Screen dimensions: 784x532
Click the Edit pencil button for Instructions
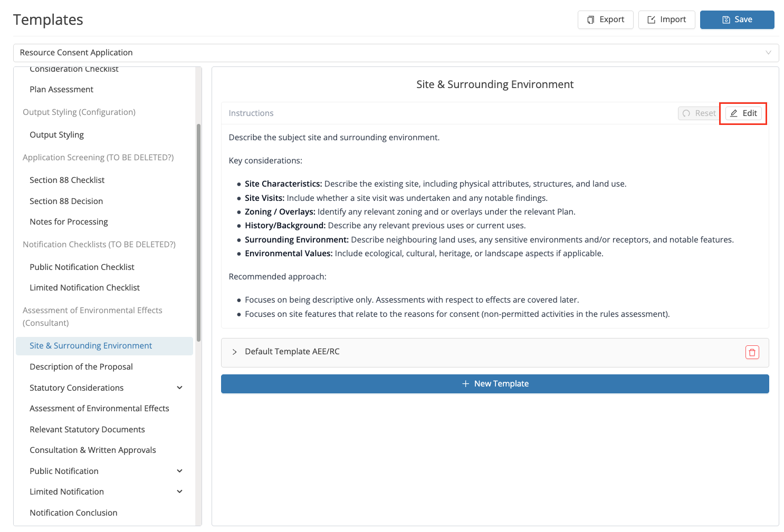[x=743, y=113]
